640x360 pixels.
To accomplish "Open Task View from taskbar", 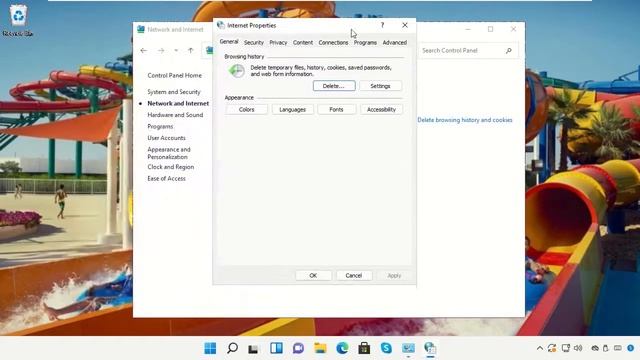I will coord(253,348).
